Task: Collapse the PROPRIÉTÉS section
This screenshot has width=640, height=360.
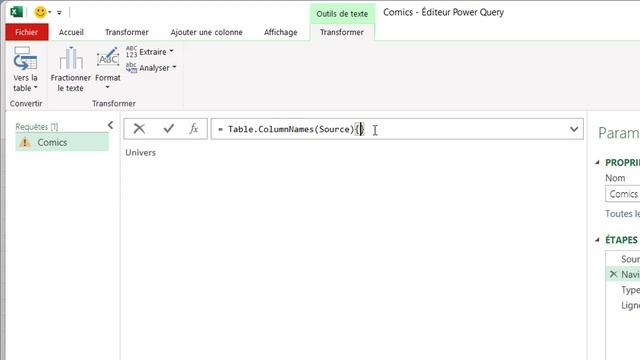Action: (597, 162)
